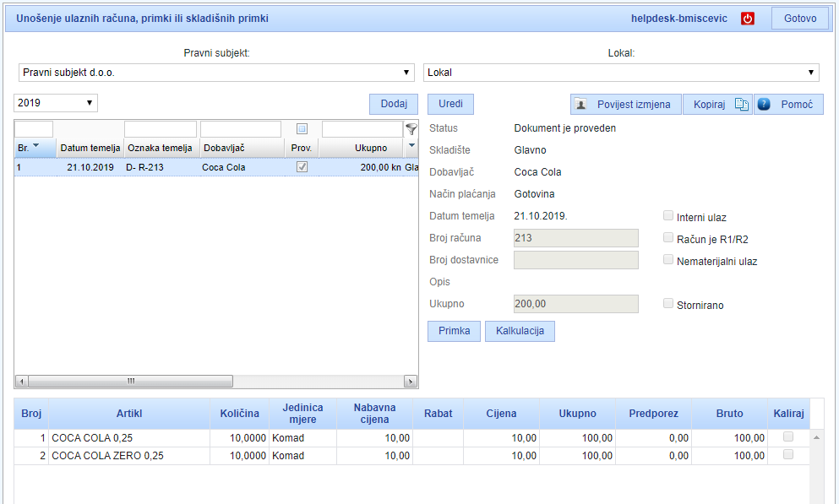This screenshot has height=504, width=839.
Task: Click the Dobavljač filter input field
Action: (241, 129)
